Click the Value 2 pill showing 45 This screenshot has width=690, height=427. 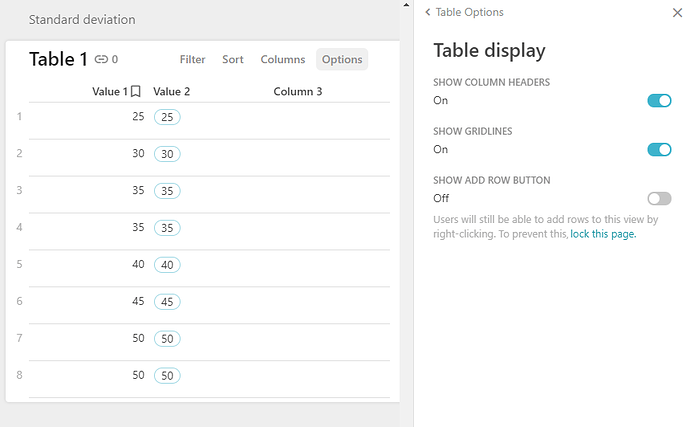167,302
